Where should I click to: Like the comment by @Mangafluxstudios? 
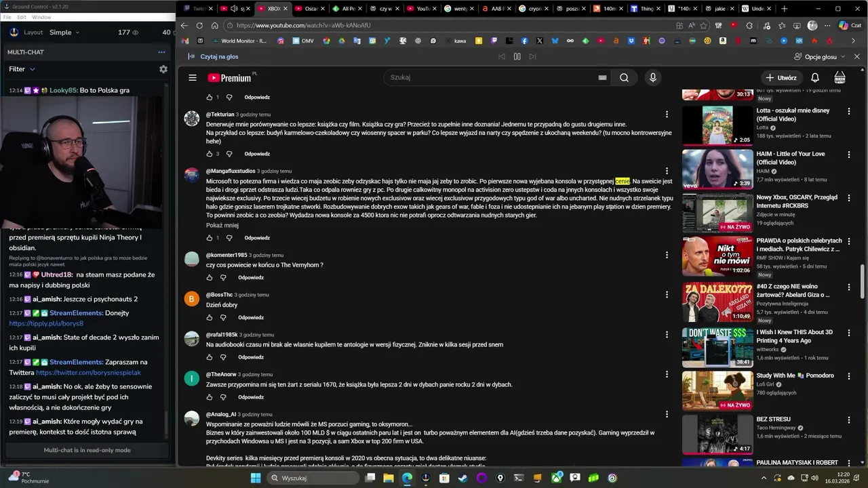click(210, 238)
